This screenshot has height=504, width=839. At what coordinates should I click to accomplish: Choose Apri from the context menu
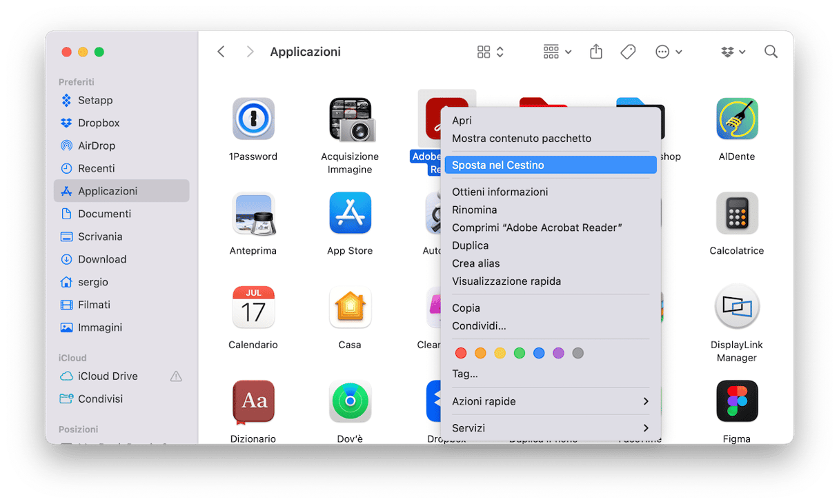[551, 121]
